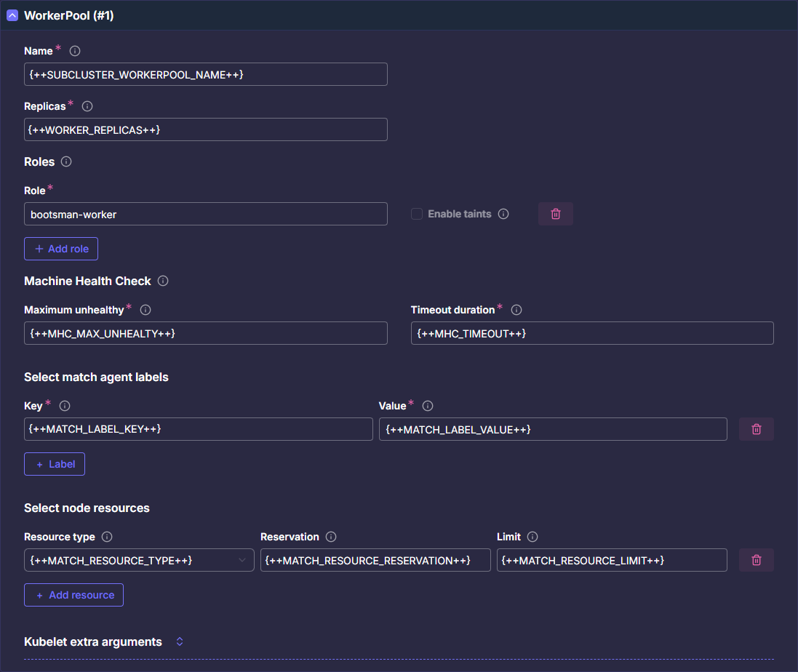
Task: Click the info icon next to Roles heading
Action: coord(66,161)
